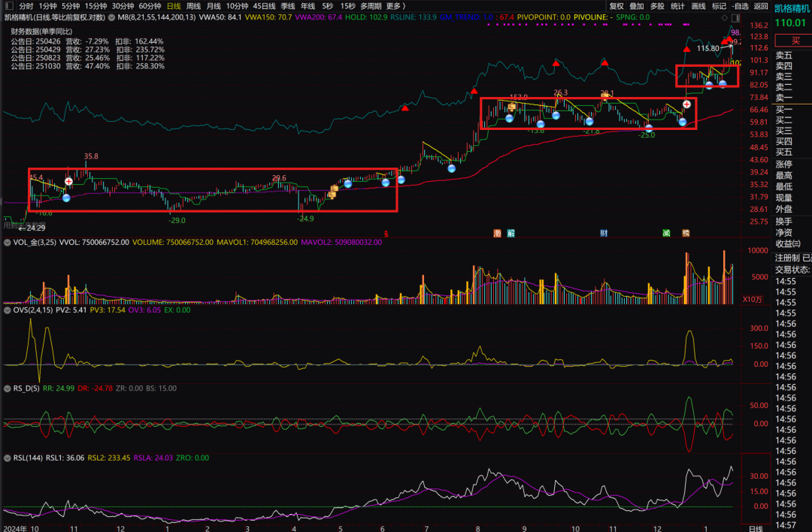812x532 pixels.
Task: Select the 年线 yearly period
Action: tap(308, 6)
